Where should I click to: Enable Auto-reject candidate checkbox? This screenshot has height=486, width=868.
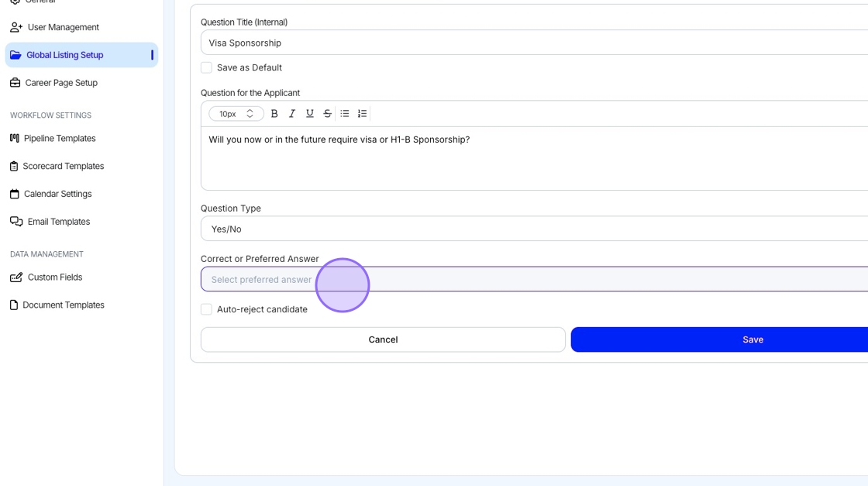(x=206, y=308)
